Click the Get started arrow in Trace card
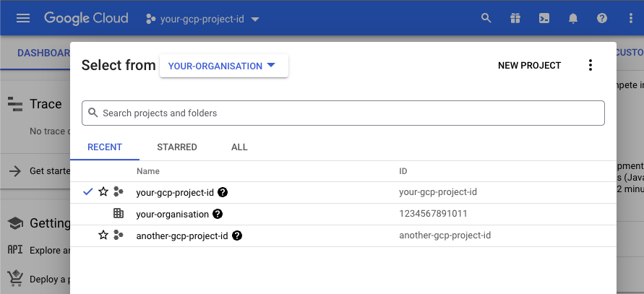The height and width of the screenshot is (294, 644). click(x=15, y=170)
